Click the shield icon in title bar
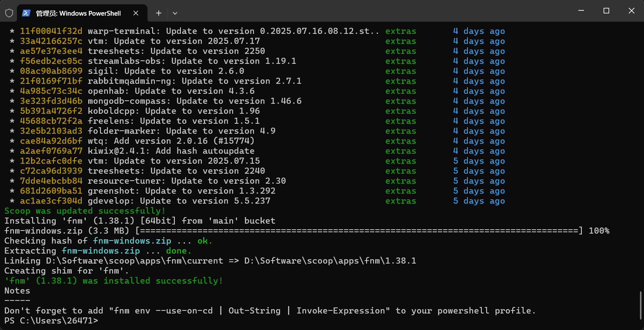The image size is (644, 330). [9, 13]
